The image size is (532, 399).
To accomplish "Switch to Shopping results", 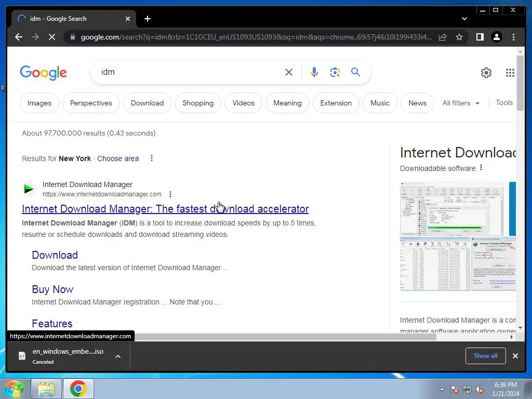I will (x=198, y=103).
